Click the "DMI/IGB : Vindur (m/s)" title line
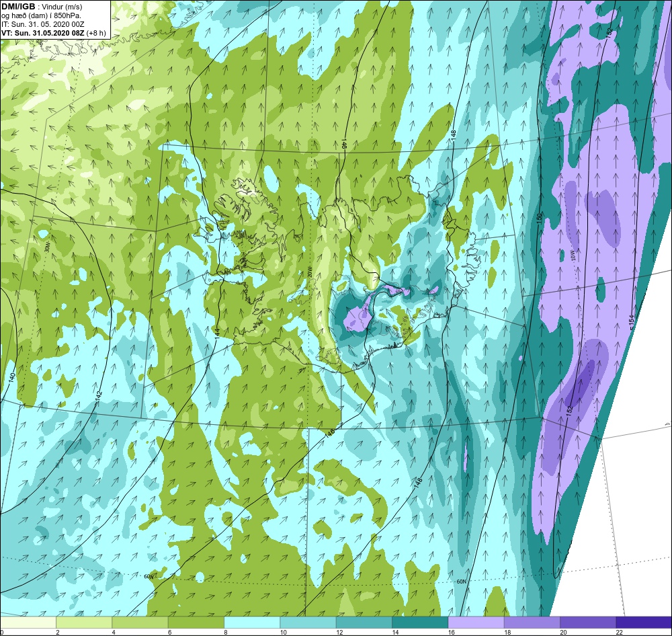 point(42,7)
